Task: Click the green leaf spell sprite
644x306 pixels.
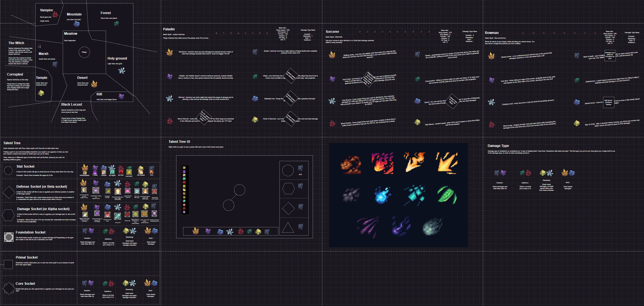Action: click(x=446, y=195)
